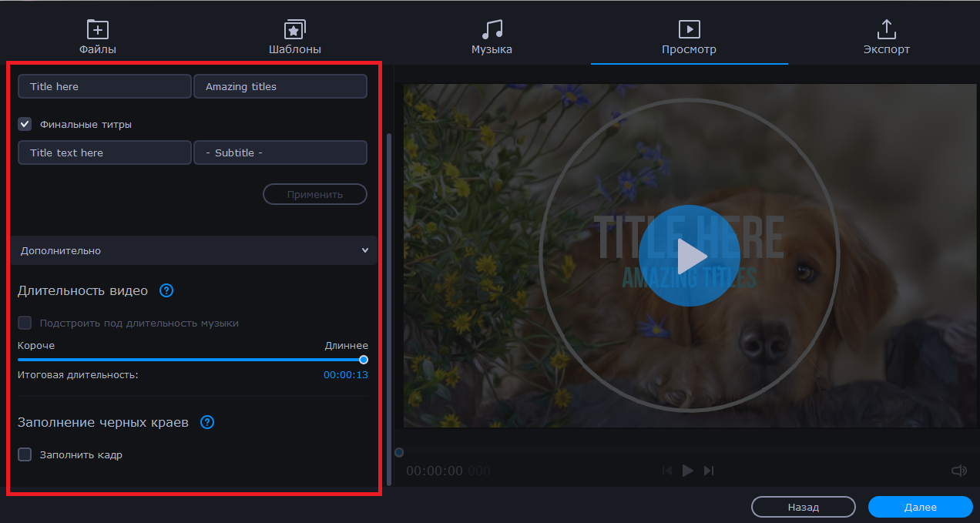Enable Заполнить кадр checkbox
Viewport: 980px width, 523px height.
[x=25, y=454]
